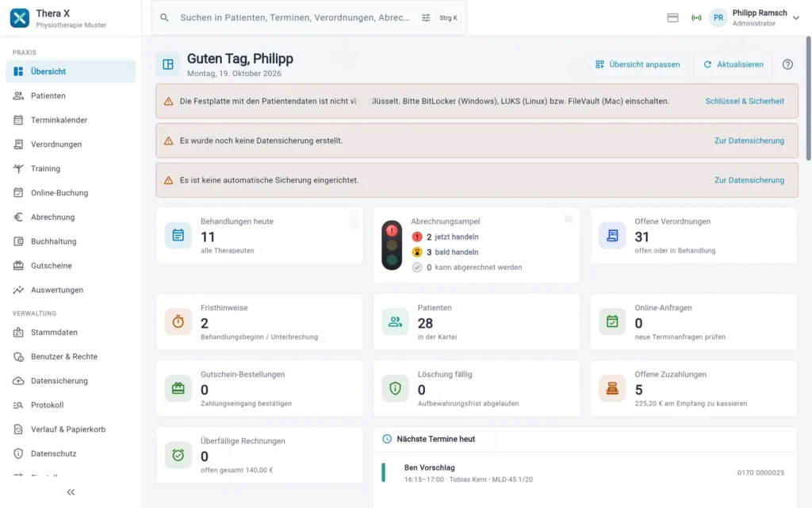Click the Löschung fällig shield icon

(x=395, y=388)
